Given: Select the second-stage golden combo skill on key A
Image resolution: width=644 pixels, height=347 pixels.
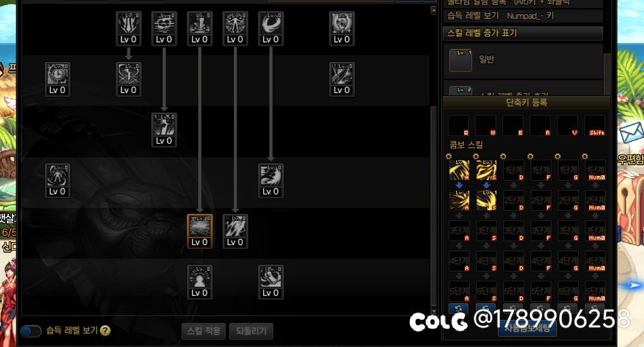Looking at the screenshot, I should (459, 201).
